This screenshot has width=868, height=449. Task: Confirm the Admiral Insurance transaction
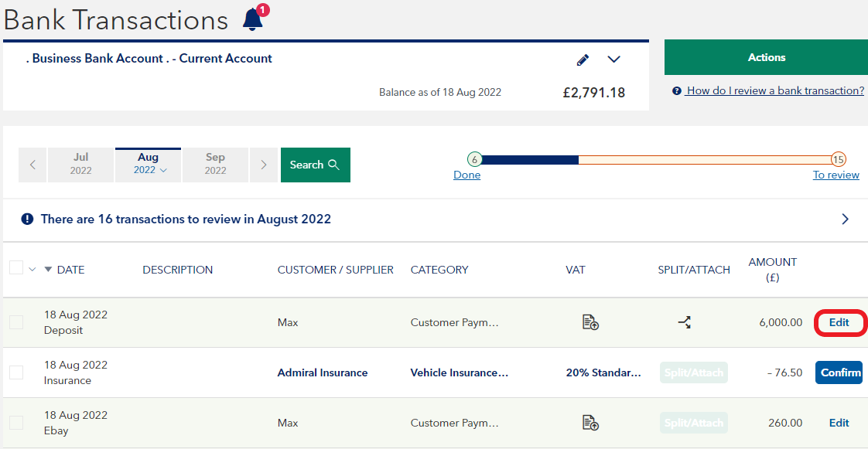(840, 372)
